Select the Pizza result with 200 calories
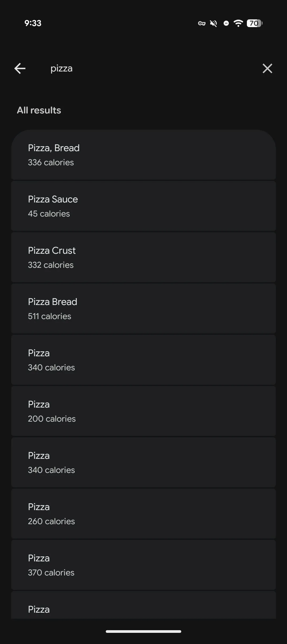The height and width of the screenshot is (644, 287). 143,411
